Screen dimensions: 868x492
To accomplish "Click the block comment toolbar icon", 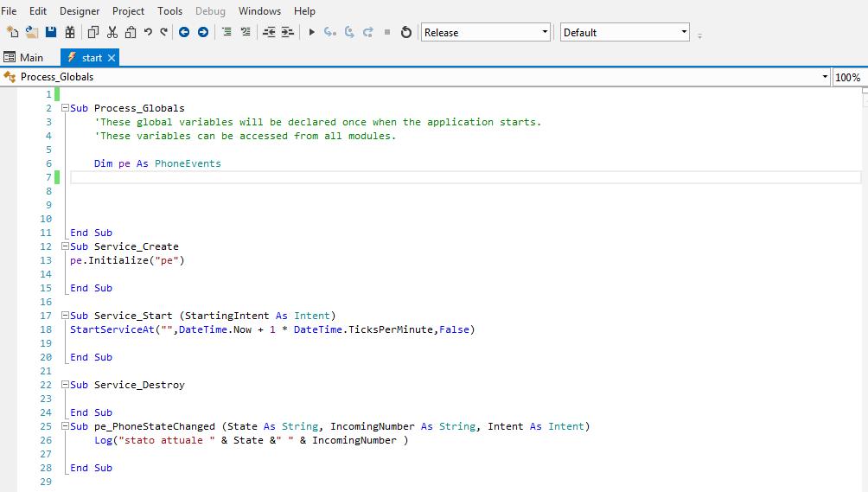I will pos(227,32).
